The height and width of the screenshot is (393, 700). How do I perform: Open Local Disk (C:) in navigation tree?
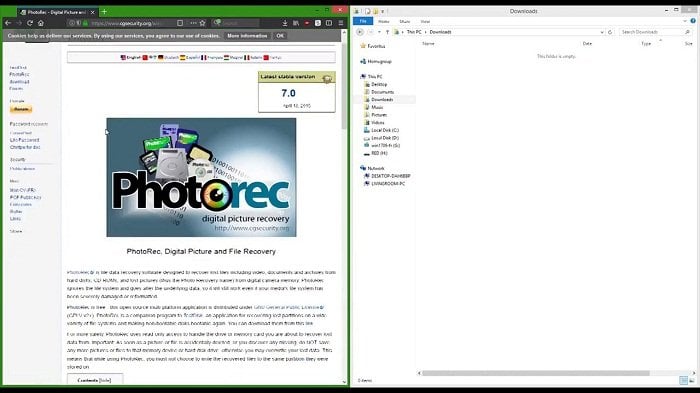pos(381,130)
